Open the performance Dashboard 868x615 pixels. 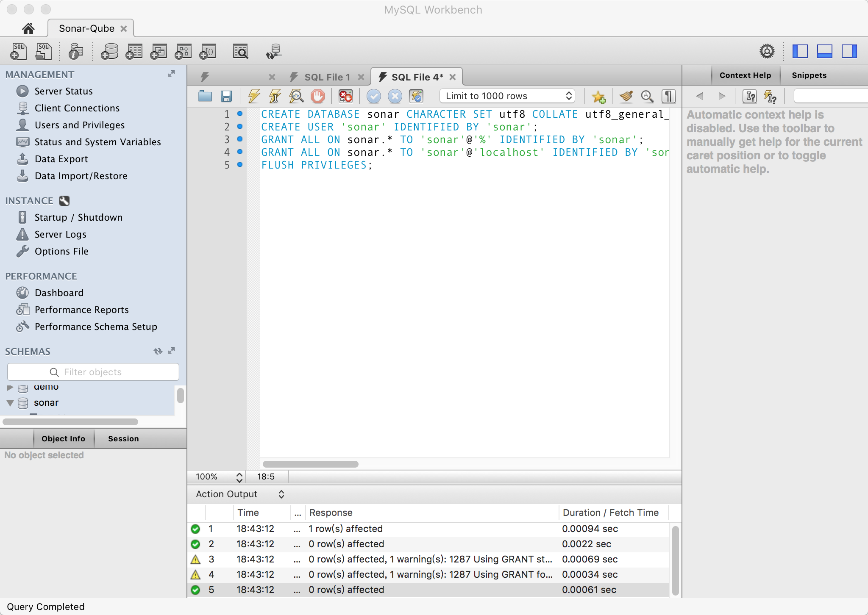[x=59, y=293]
